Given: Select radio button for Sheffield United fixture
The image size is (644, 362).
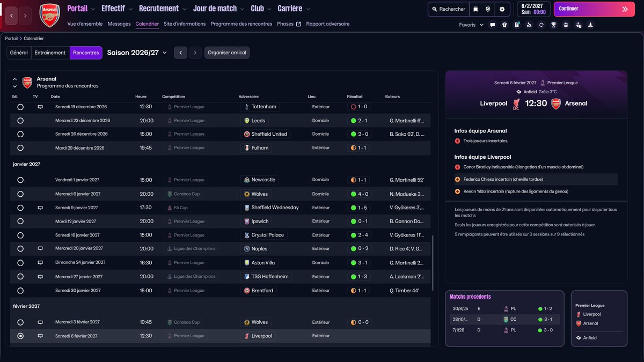Looking at the screenshot, I should (x=20, y=134).
